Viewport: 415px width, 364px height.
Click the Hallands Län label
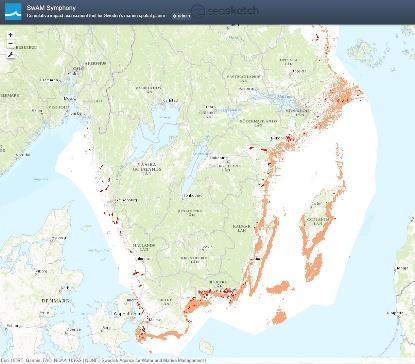[x=144, y=247]
